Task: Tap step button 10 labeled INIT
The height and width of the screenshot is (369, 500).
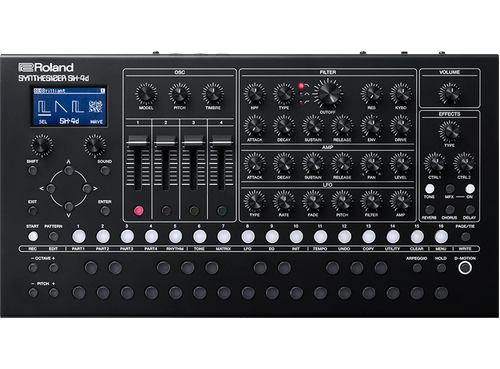Action: pos(296,236)
